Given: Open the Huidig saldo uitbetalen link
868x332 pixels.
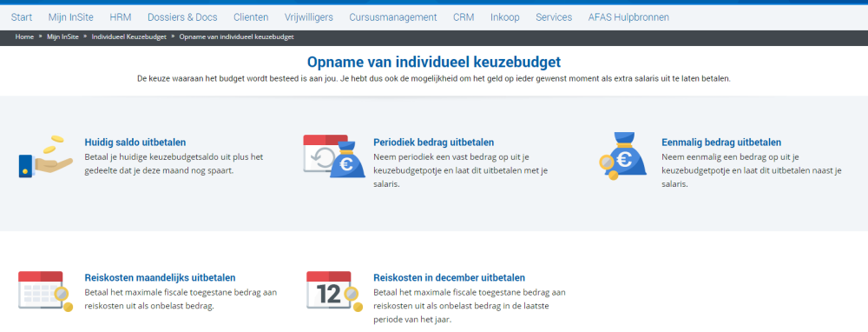Looking at the screenshot, I should point(135,142).
